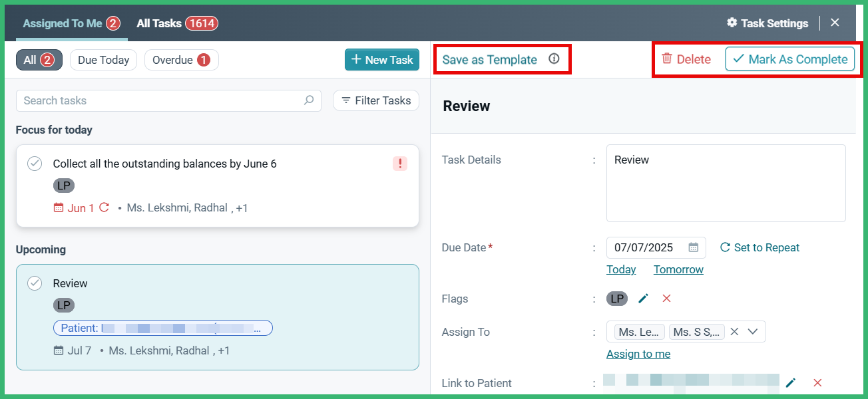Check off the Review task circle
868x399 pixels.
tap(35, 283)
